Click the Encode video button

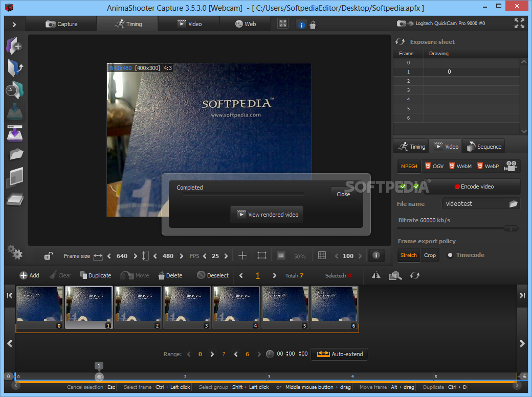[474, 186]
